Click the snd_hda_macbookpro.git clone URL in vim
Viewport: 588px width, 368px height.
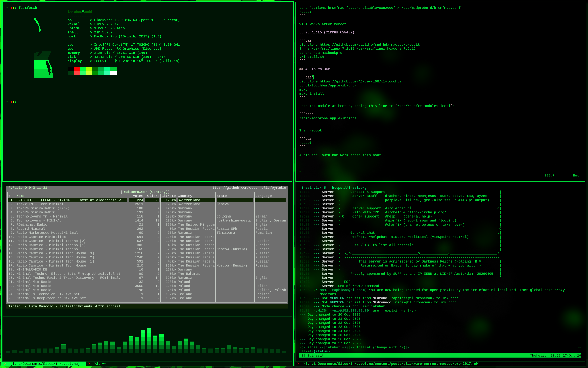click(x=370, y=45)
